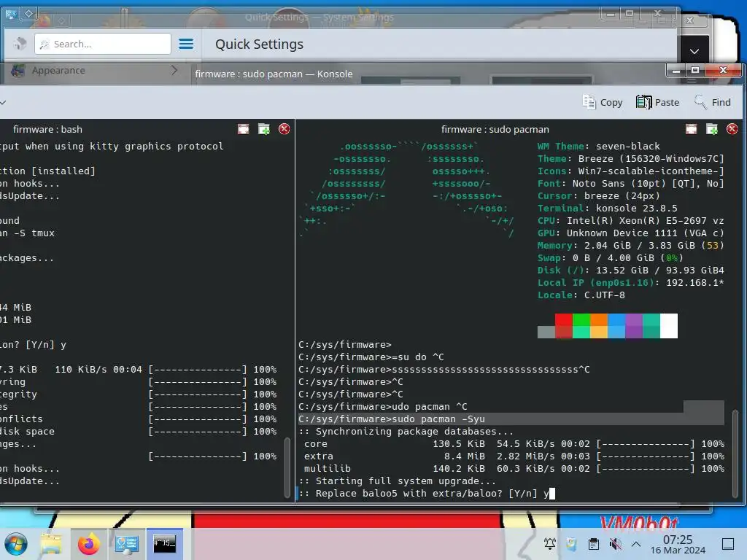
Task: Open Find in the Konsole toolbar
Action: pos(713,102)
